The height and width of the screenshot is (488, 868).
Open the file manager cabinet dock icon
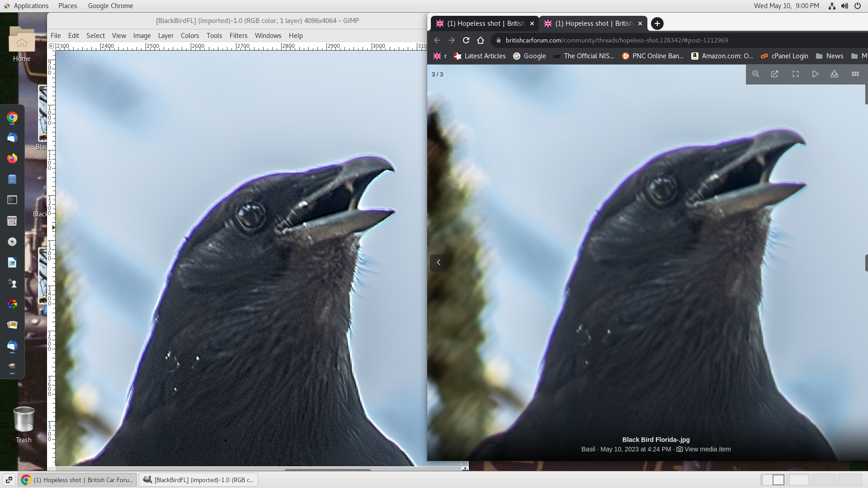[x=12, y=179]
